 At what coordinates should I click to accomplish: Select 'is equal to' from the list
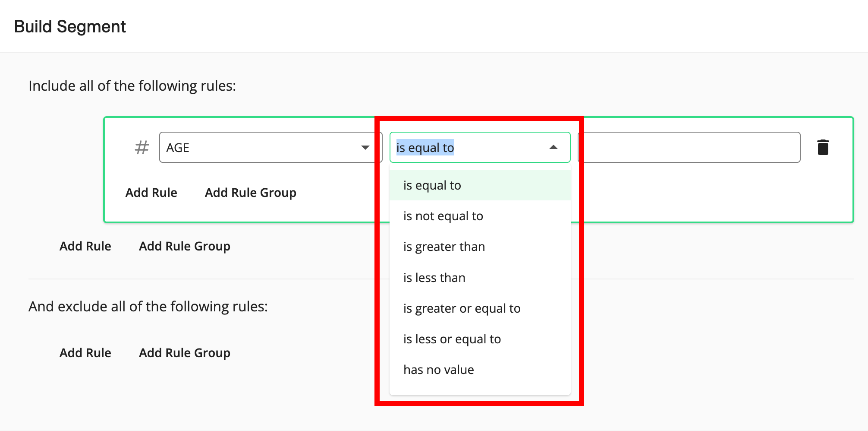pos(432,185)
